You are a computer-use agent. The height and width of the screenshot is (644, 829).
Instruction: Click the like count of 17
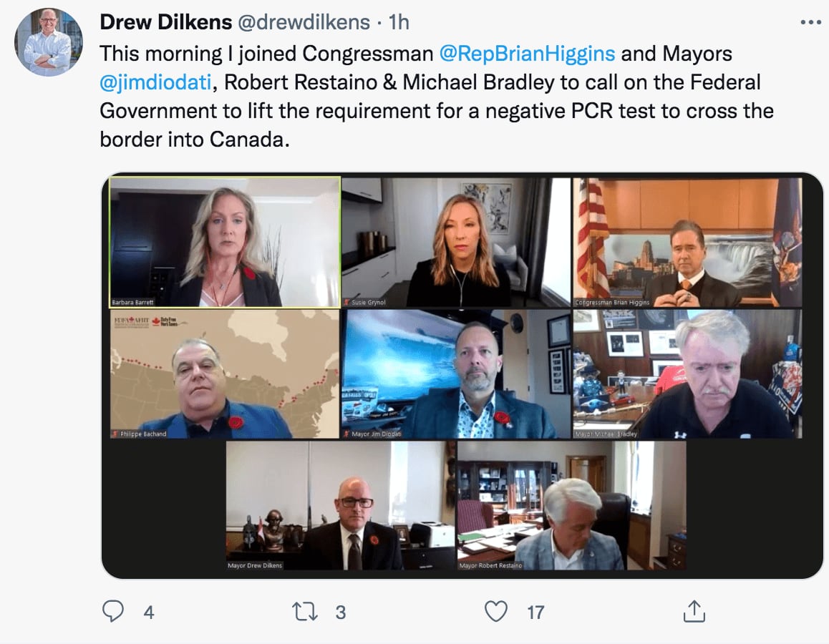coord(535,613)
